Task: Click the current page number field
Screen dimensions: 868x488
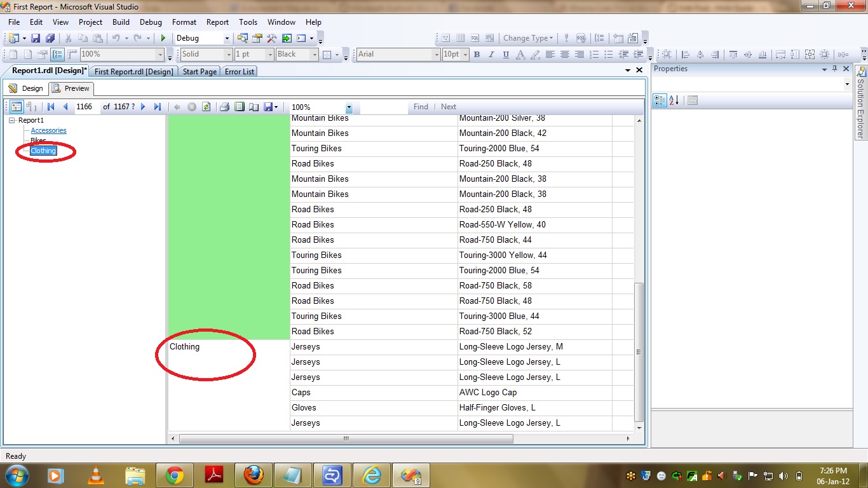Action: (86, 107)
